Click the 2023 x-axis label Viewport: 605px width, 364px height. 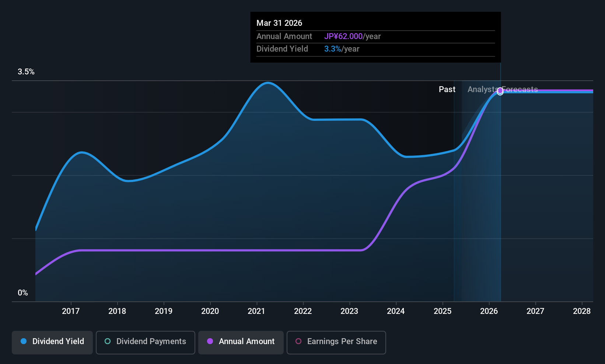pos(349,311)
